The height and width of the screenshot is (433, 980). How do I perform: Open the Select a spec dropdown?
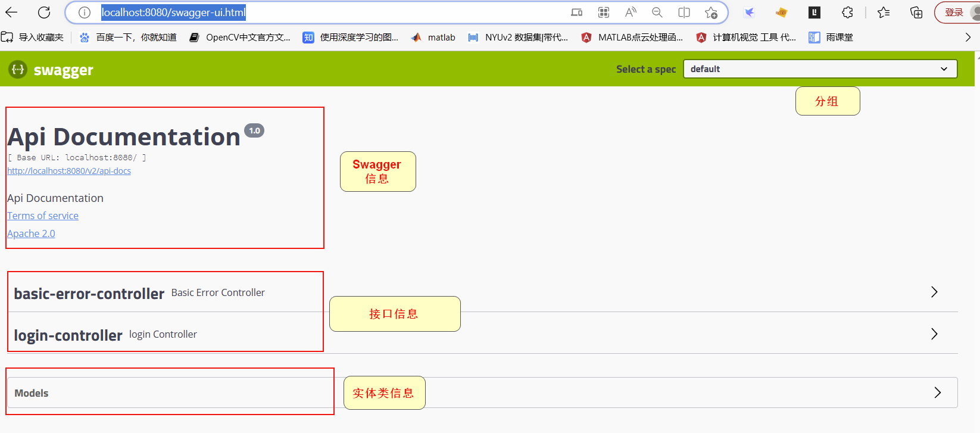pos(820,69)
